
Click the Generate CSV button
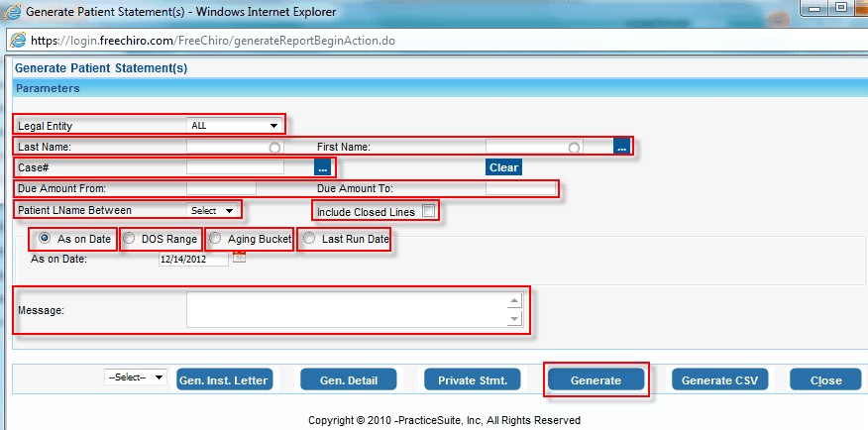click(720, 379)
